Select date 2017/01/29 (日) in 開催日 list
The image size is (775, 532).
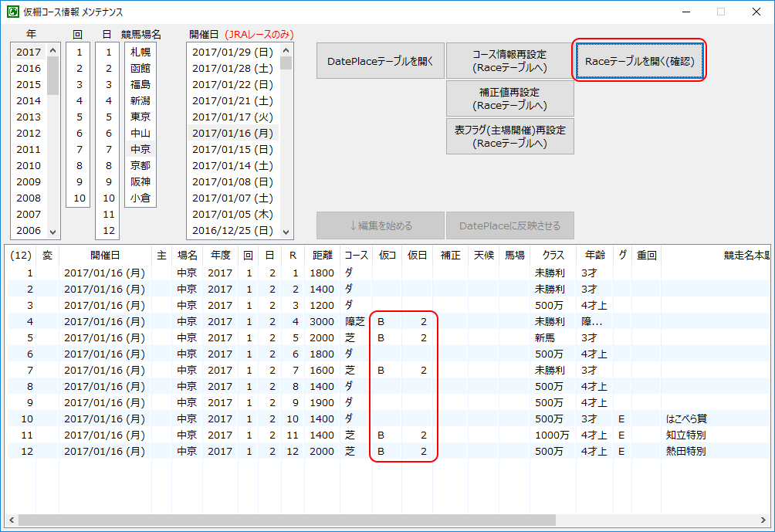233,52
